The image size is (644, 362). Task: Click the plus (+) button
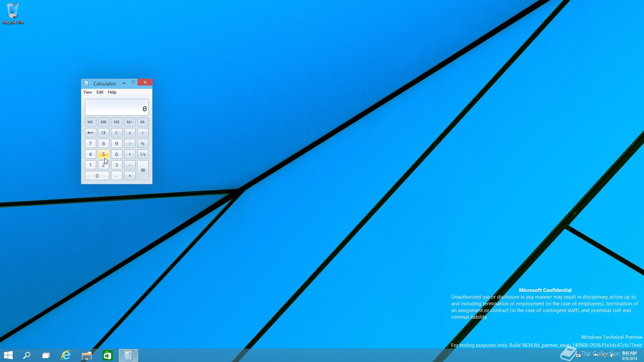[129, 176]
